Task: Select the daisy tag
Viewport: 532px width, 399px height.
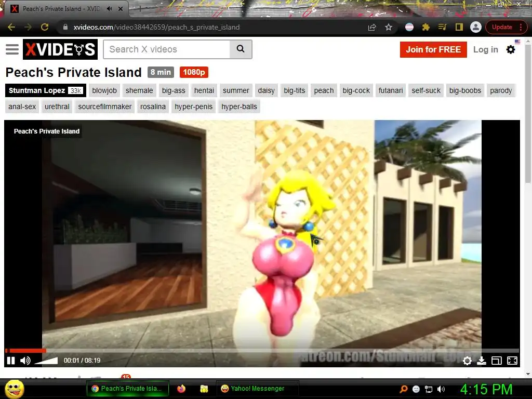Action: point(266,90)
